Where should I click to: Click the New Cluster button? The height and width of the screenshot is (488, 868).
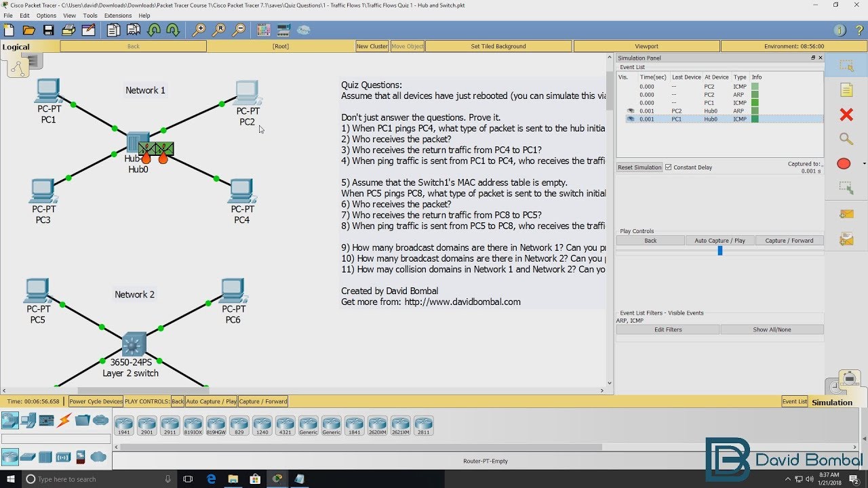click(372, 46)
